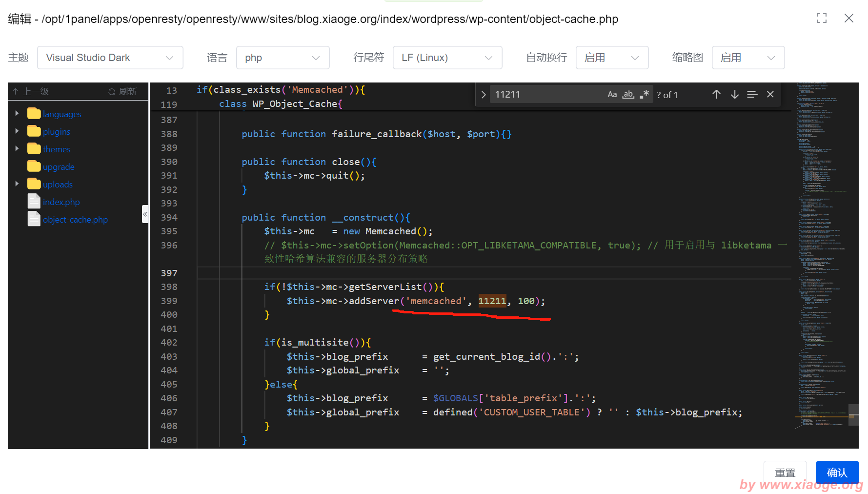Go to previous search match arrow

(716, 95)
